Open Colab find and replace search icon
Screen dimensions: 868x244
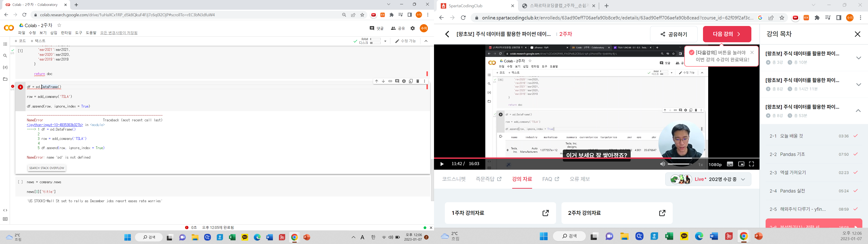click(5, 56)
